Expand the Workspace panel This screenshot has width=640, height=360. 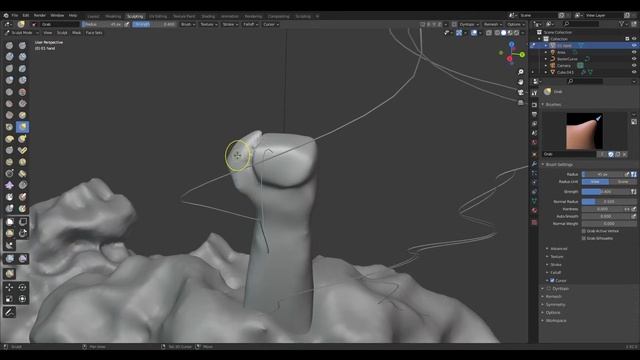click(x=556, y=320)
